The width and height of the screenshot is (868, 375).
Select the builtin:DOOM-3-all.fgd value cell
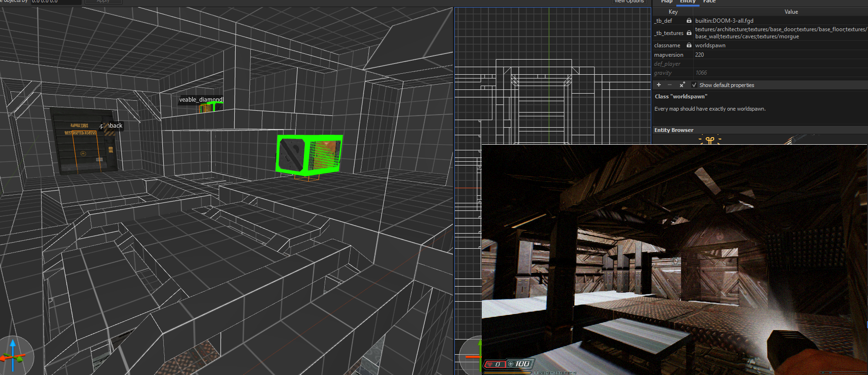click(x=781, y=21)
